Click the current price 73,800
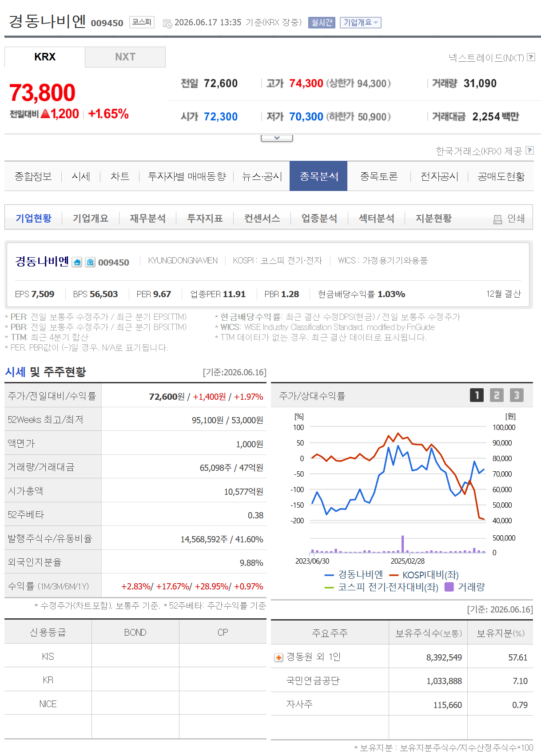 coord(42,93)
